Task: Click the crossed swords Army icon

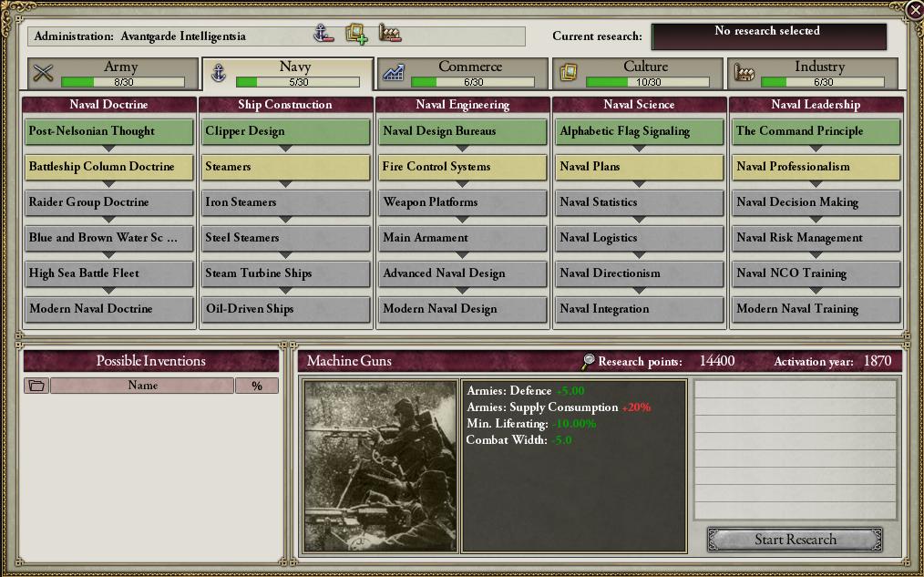Action: pyautogui.click(x=43, y=73)
